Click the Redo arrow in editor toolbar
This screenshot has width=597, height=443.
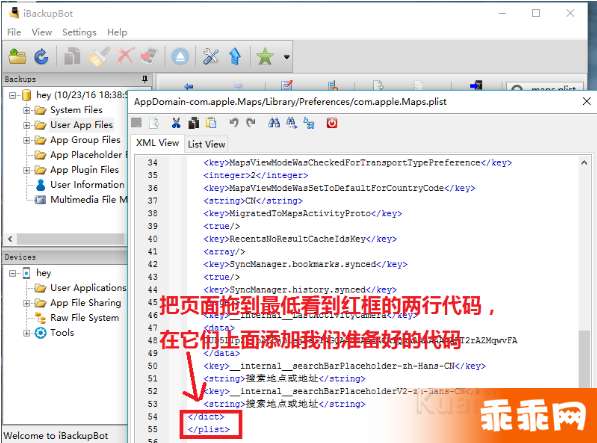251,123
